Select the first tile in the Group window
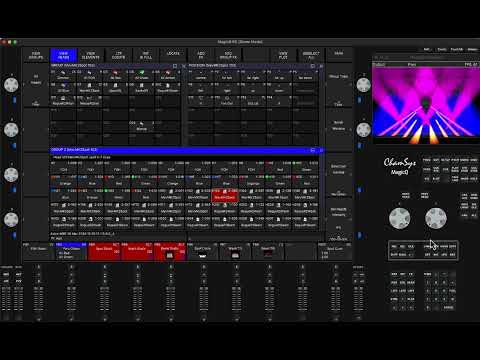Image resolution: width=480 pixels, height=360 pixels. coord(63,75)
